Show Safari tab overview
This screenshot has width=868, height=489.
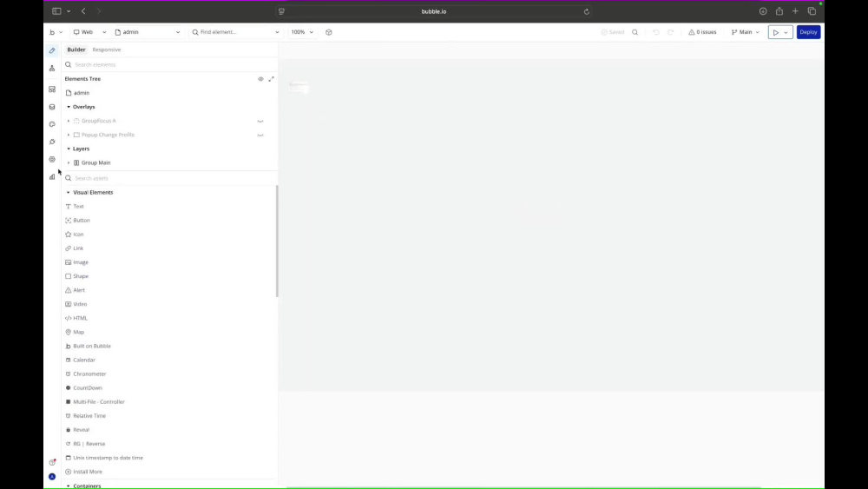(812, 11)
